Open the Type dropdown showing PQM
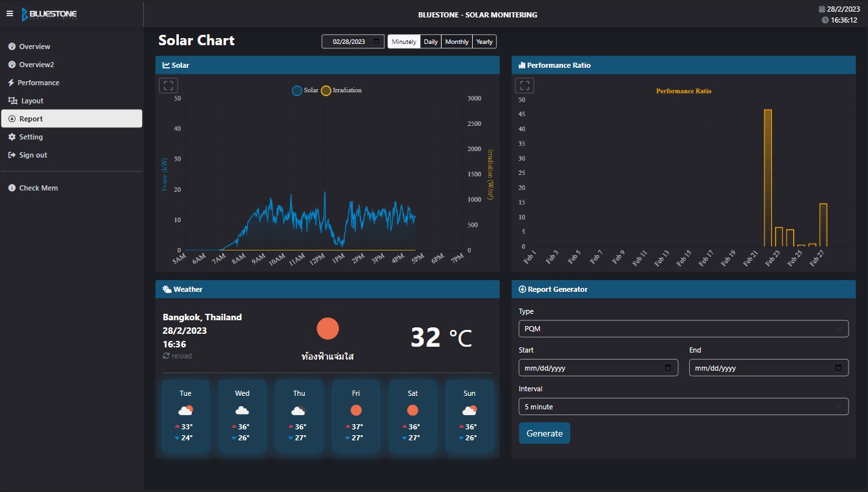This screenshot has width=868, height=492. 683,329
